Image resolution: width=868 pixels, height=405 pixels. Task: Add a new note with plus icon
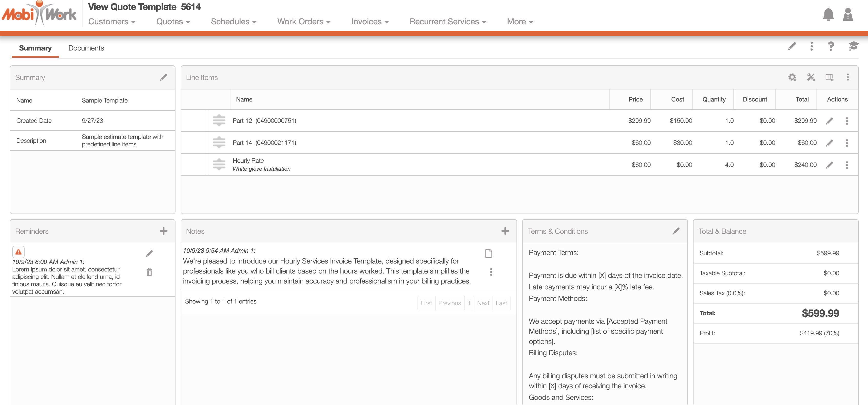(505, 231)
